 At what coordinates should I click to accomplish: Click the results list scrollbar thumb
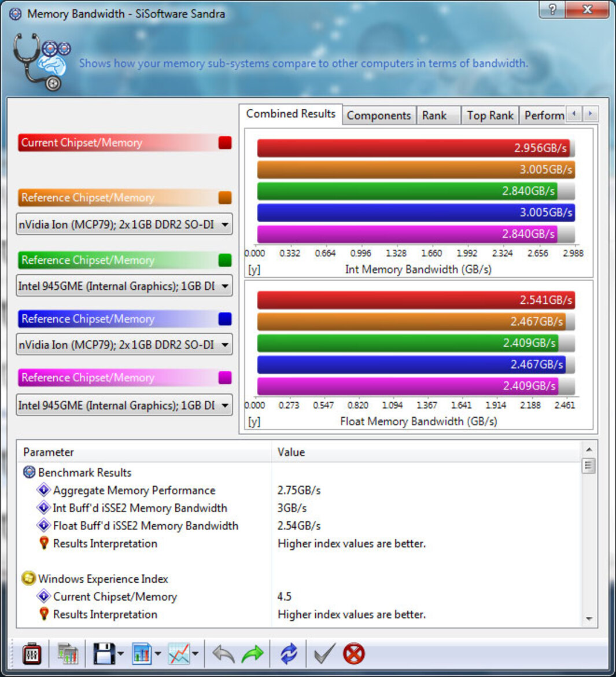589,466
